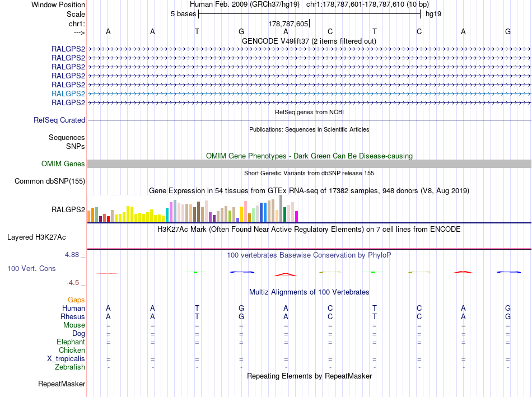Click the GTEx tissue expression bar chart
The height and width of the screenshot is (397, 532).
pos(193,208)
